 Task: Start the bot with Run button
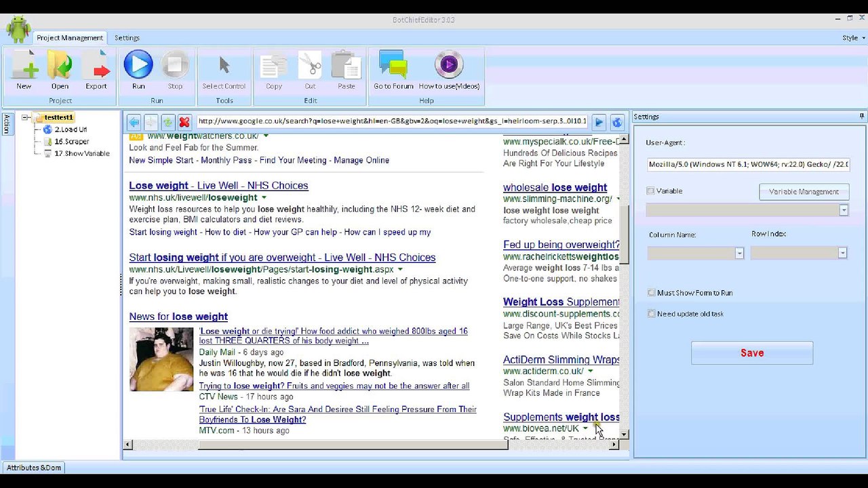click(138, 70)
